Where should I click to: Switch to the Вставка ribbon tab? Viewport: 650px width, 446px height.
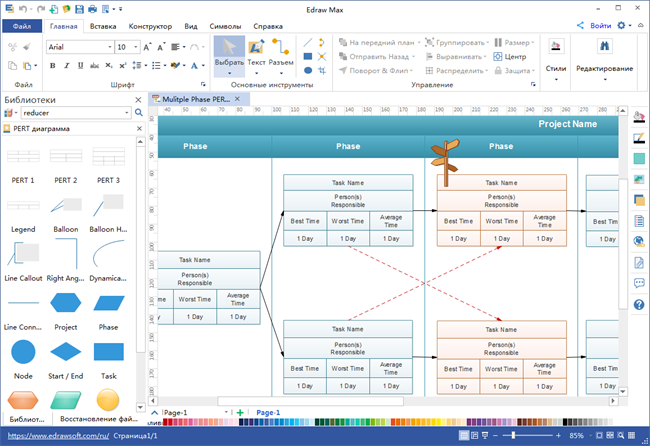pos(102,24)
